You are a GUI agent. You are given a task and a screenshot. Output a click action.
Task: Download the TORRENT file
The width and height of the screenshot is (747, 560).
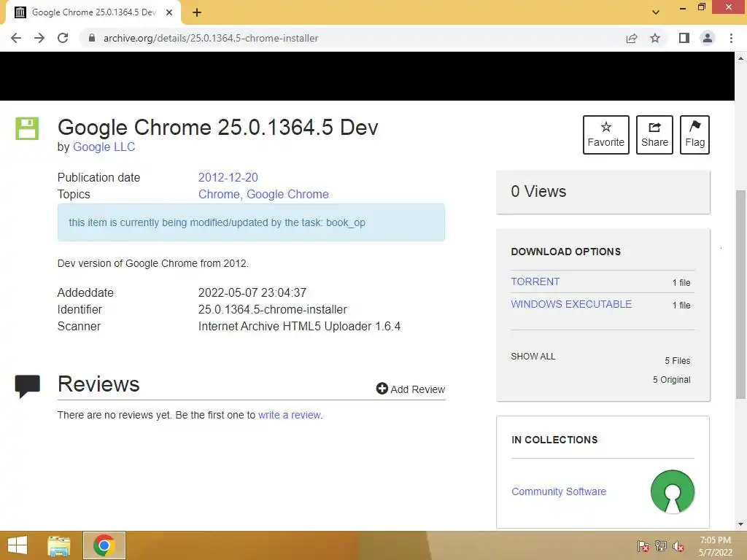point(535,281)
